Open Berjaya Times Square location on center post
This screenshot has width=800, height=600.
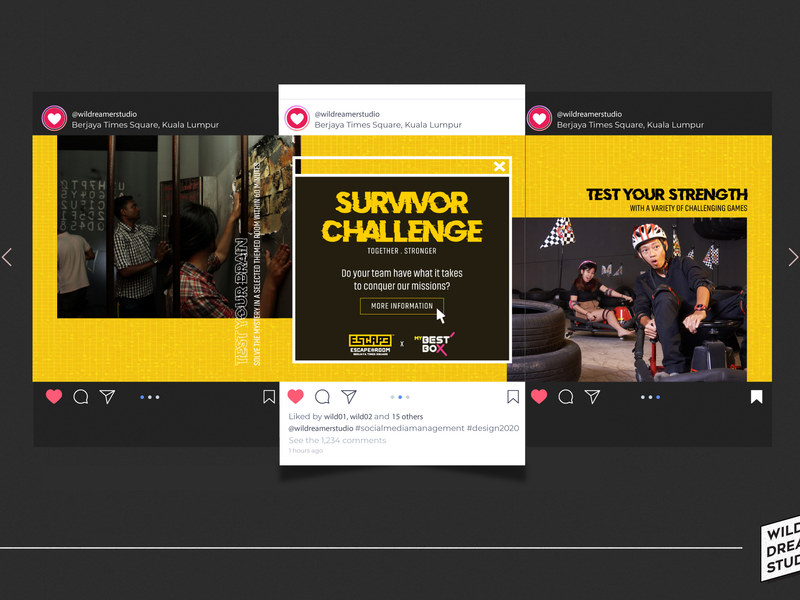click(388, 124)
